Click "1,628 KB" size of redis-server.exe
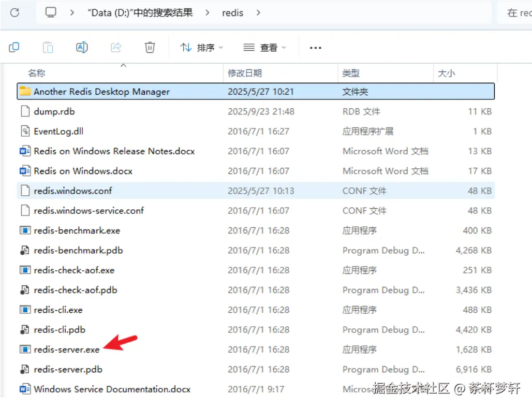This screenshot has height=407, width=532. (x=474, y=350)
